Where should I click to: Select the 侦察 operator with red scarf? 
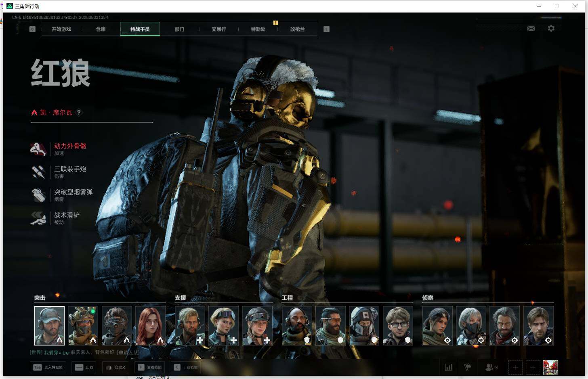click(505, 326)
